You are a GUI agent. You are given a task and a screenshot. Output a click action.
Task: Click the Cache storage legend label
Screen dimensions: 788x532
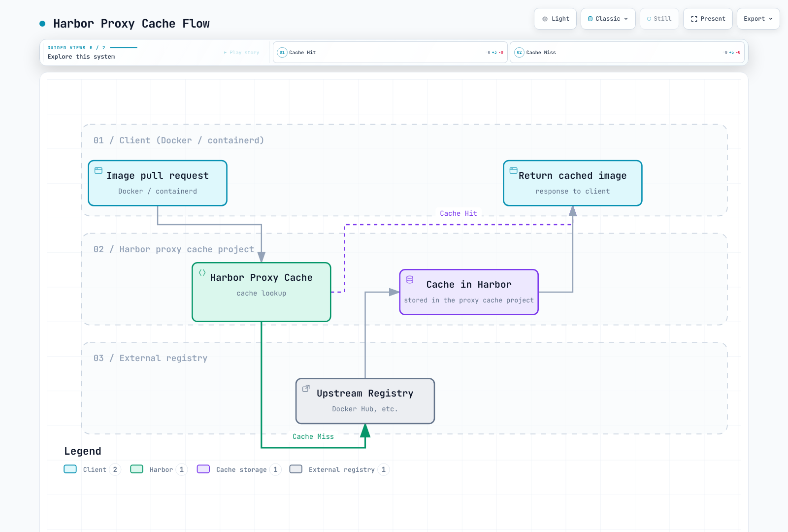[x=241, y=469]
